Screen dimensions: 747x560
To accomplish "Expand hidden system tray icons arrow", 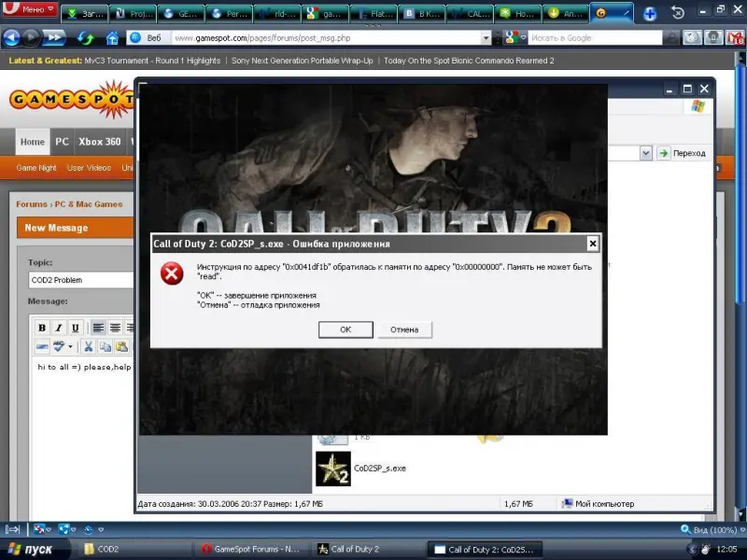I will coord(693,550).
